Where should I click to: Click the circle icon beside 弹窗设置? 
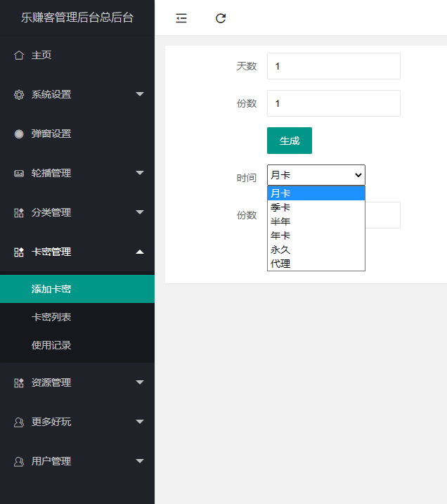point(19,134)
